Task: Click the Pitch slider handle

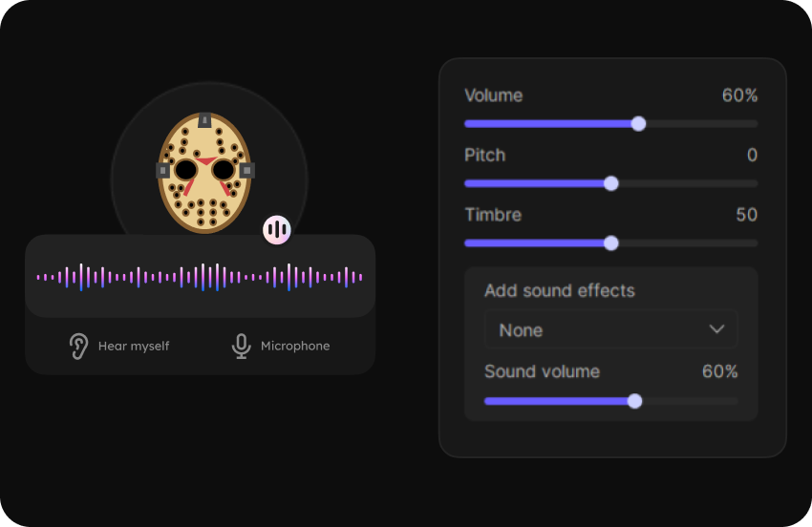Action: (611, 183)
